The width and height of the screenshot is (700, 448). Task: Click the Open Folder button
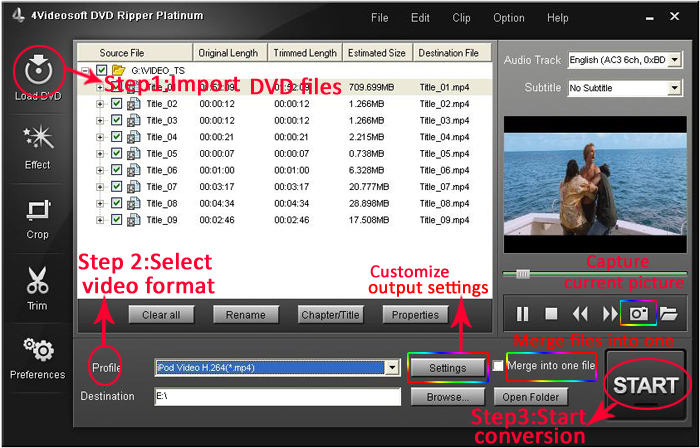[531, 397]
